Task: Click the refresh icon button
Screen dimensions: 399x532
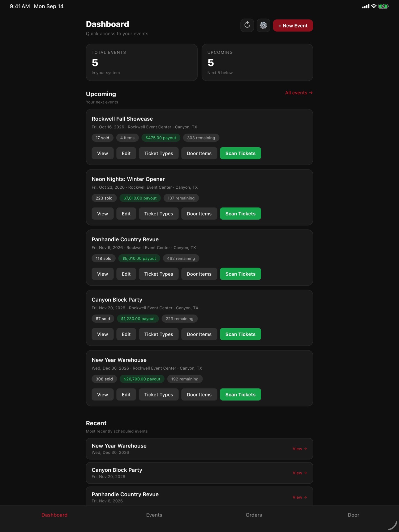Action: pyautogui.click(x=247, y=25)
